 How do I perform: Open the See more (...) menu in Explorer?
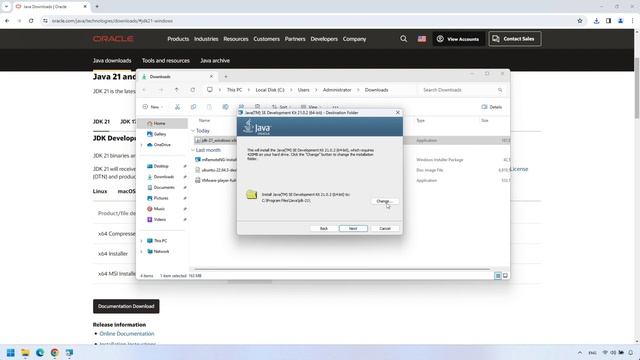[336, 107]
